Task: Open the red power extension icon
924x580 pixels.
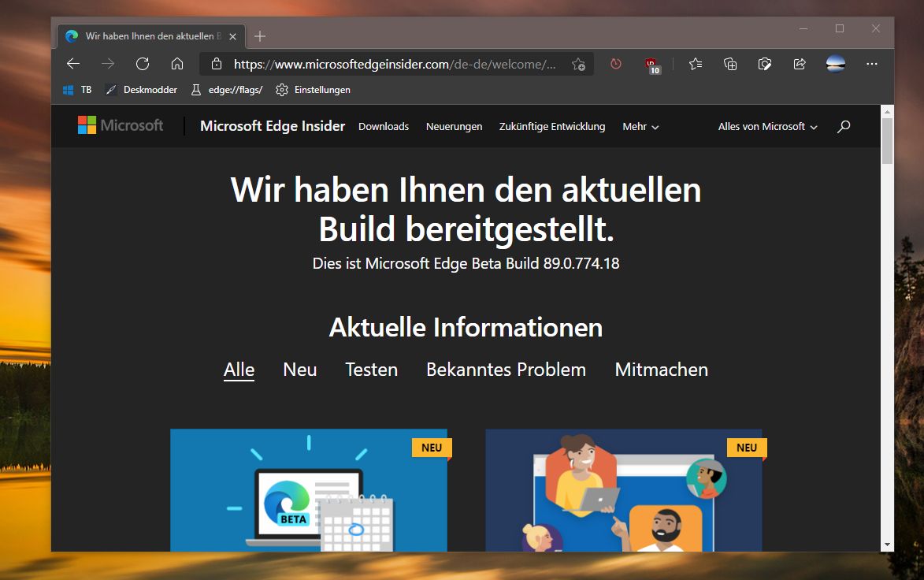Action: click(x=616, y=64)
